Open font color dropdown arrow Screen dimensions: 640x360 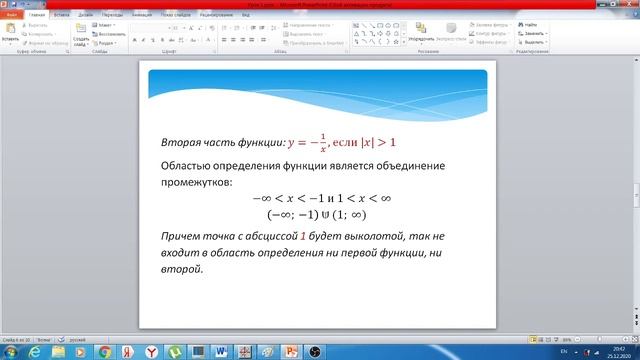(x=213, y=40)
